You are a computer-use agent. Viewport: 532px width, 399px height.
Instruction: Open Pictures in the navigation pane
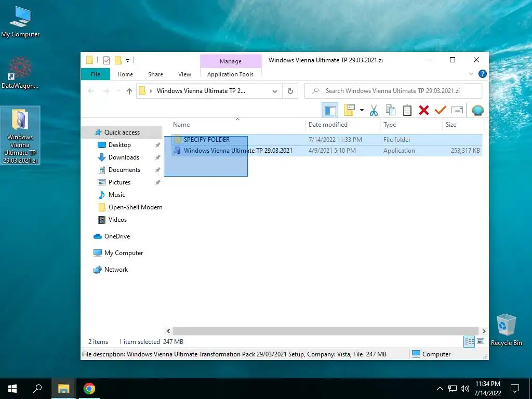pyautogui.click(x=119, y=182)
